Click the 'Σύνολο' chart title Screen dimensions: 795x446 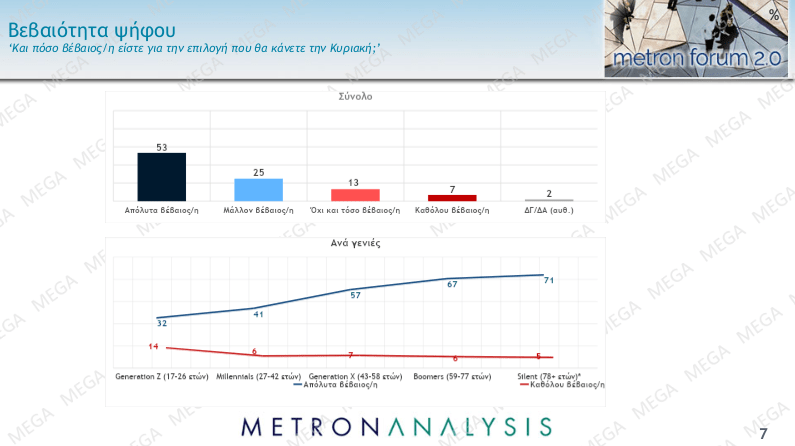pos(355,97)
